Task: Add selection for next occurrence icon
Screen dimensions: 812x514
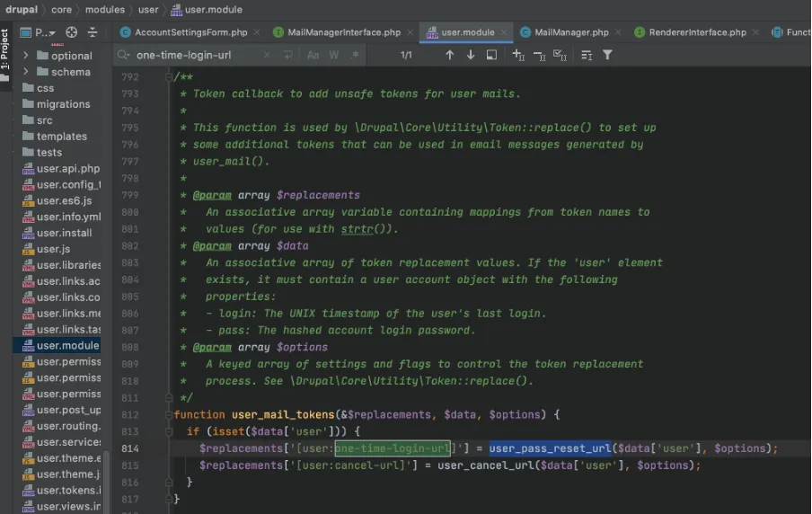Action: coord(518,55)
